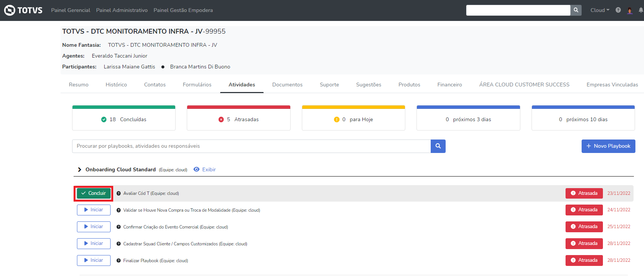Click the TOTVS logo in the navbar
Screen dimensions: 644x279
pos(23,10)
